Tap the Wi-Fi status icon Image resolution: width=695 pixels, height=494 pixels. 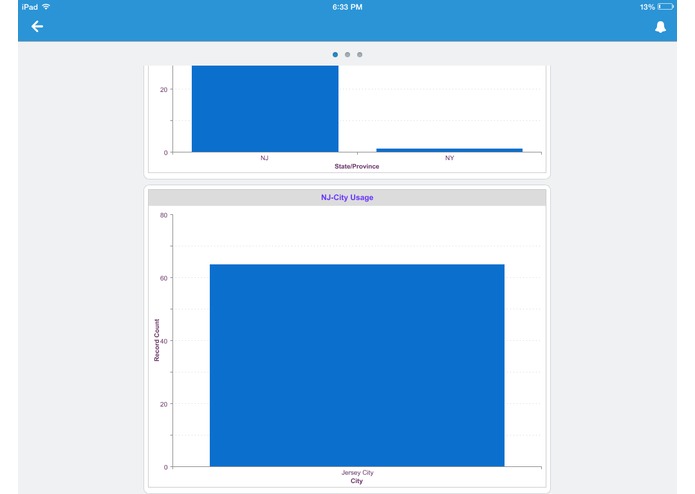coord(46,7)
